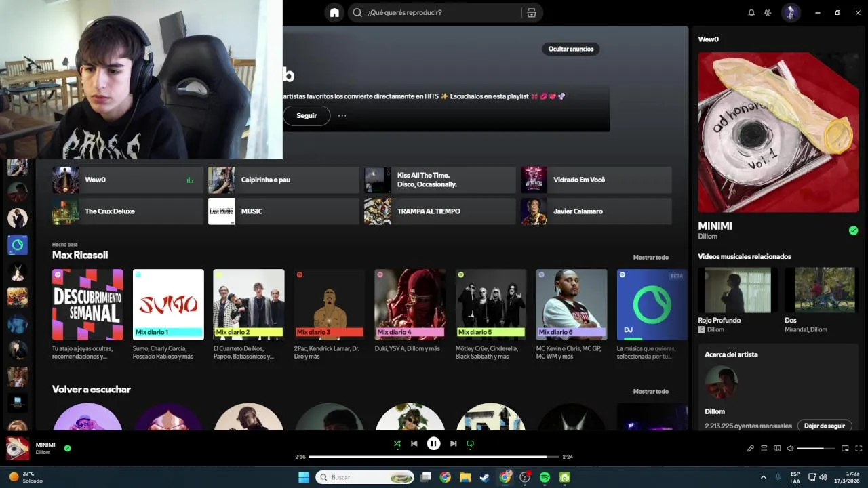Open ad honorem vol. 1 cover art
868x488 pixels.
click(778, 132)
